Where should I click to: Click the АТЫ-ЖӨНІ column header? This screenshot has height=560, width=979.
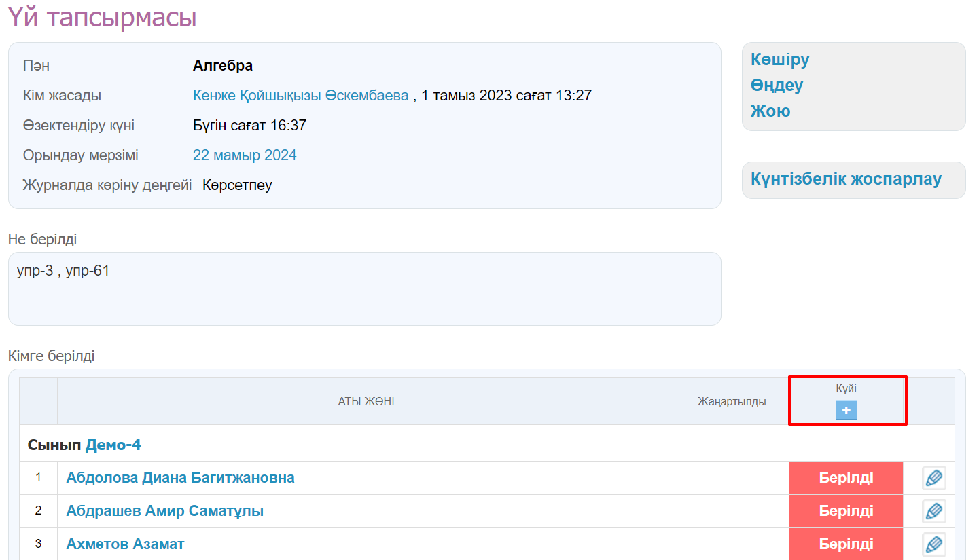366,402
